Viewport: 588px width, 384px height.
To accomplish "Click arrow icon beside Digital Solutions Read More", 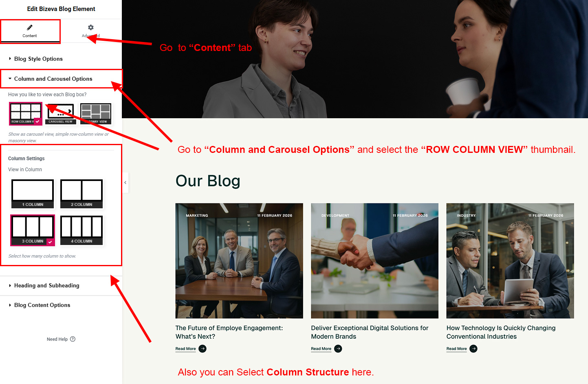I will coord(338,349).
